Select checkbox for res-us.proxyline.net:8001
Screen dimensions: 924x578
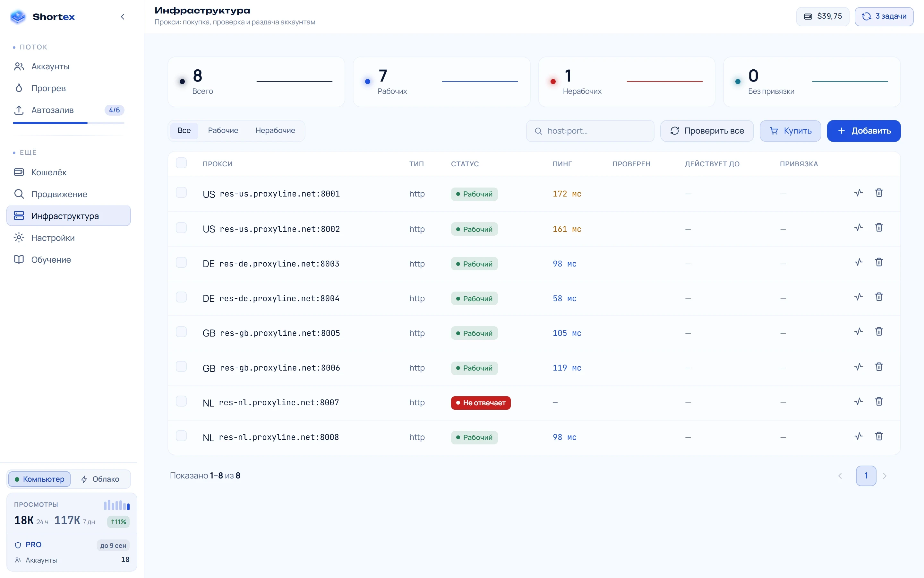(x=181, y=192)
